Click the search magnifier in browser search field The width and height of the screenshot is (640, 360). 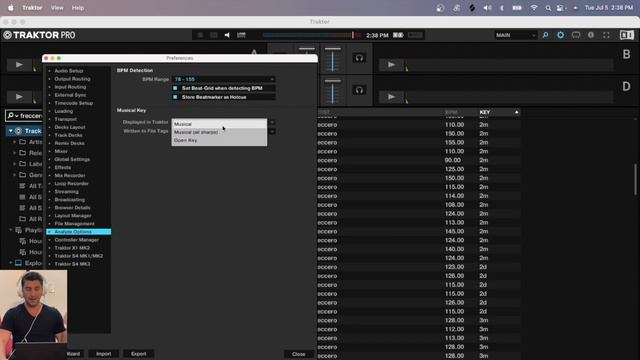click(x=12, y=116)
